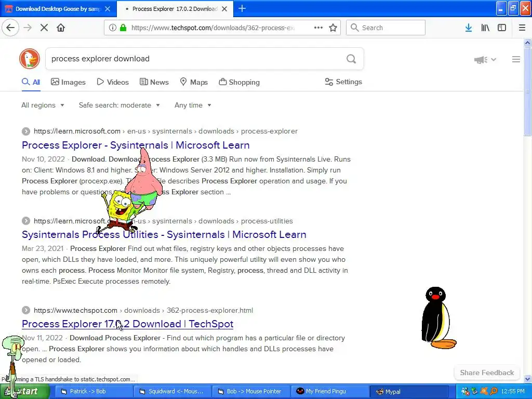The image size is (532, 399).
Task: Switch to the Videos results tab
Action: (x=113, y=82)
